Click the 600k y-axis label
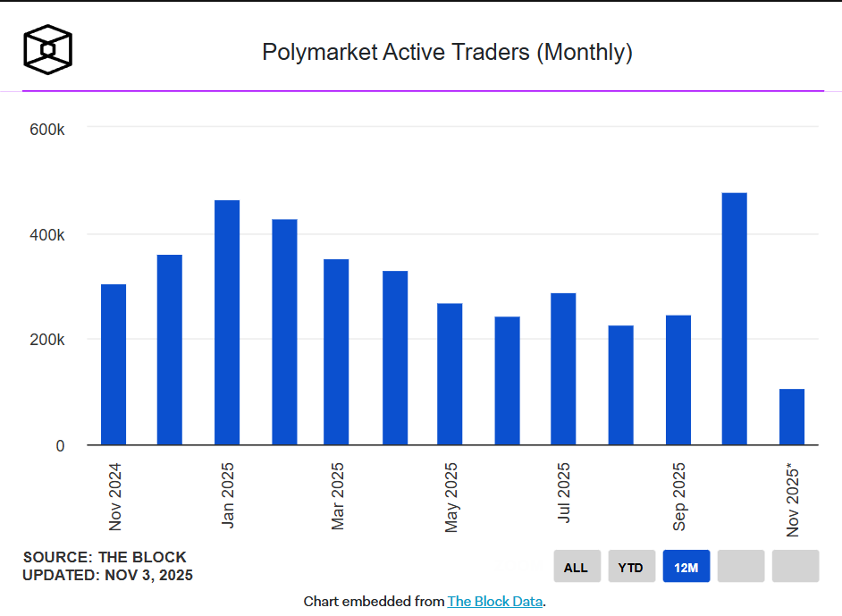The width and height of the screenshot is (842, 616). [49, 129]
